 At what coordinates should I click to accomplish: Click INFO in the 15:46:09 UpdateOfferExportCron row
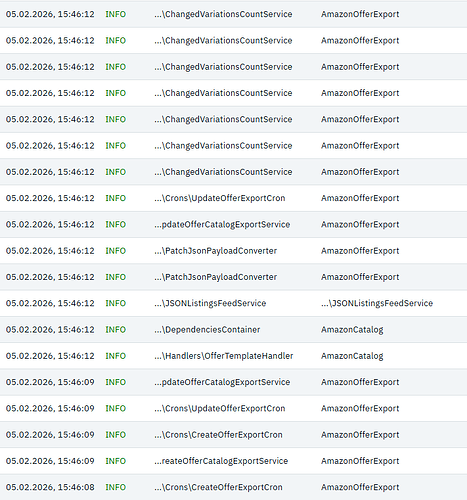point(116,409)
